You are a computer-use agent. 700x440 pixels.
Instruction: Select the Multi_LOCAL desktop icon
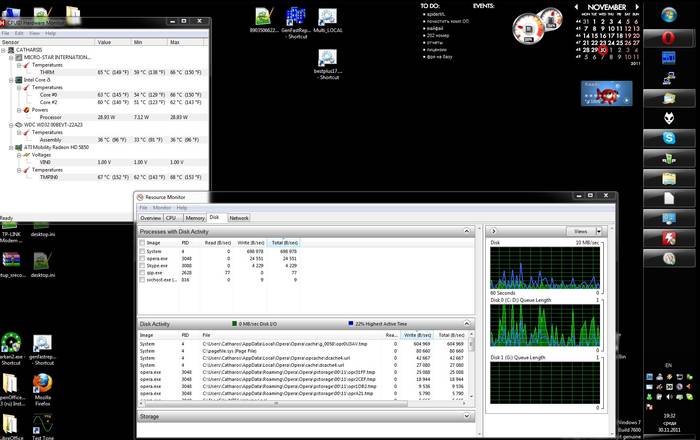coord(328,21)
